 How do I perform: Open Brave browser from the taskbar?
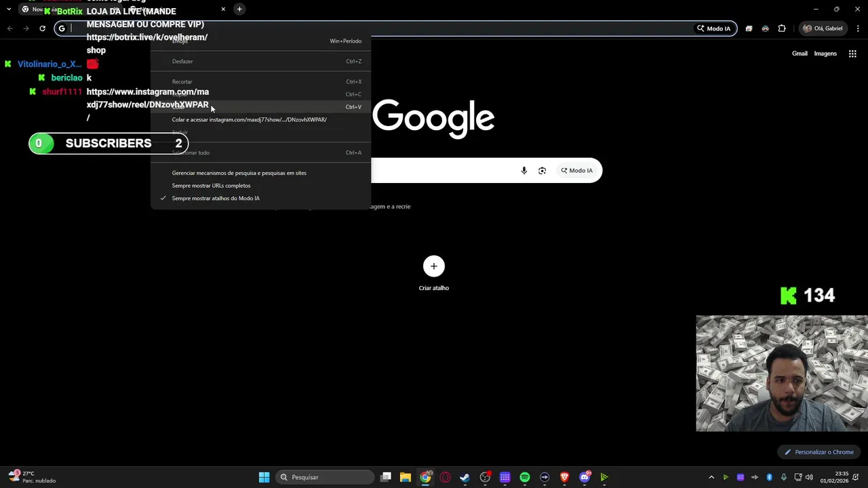click(565, 477)
